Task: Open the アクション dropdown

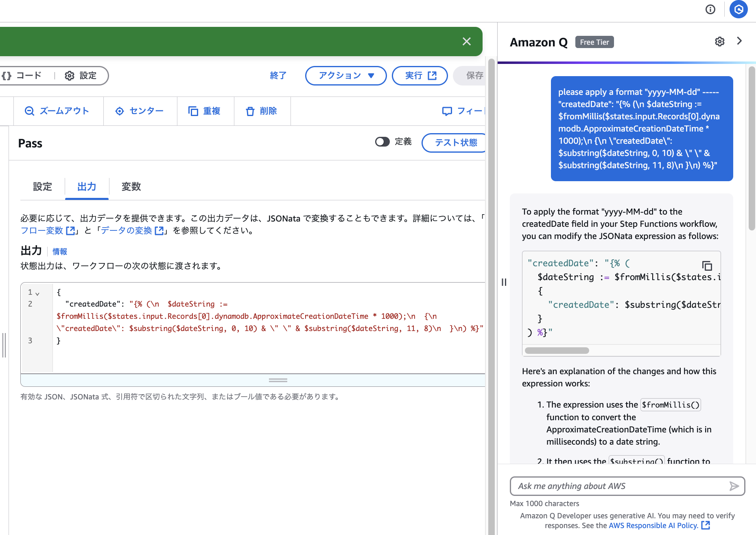Action: 345,75
